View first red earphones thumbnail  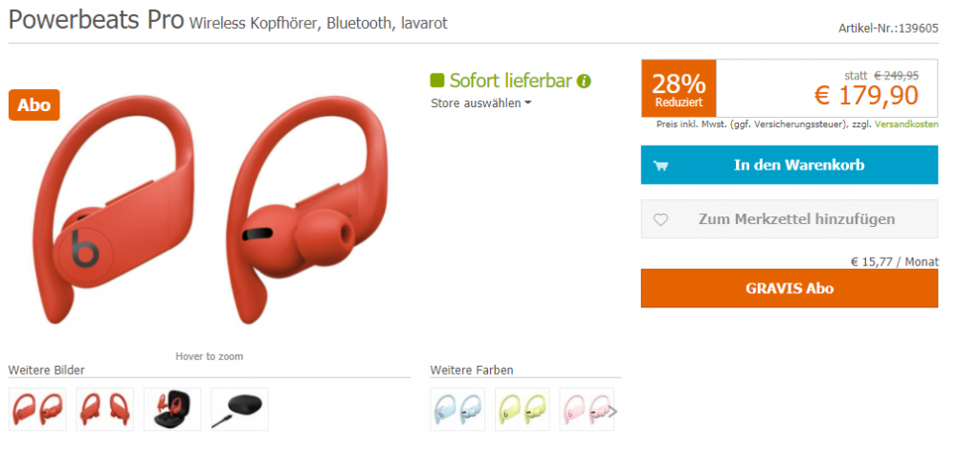click(x=37, y=409)
